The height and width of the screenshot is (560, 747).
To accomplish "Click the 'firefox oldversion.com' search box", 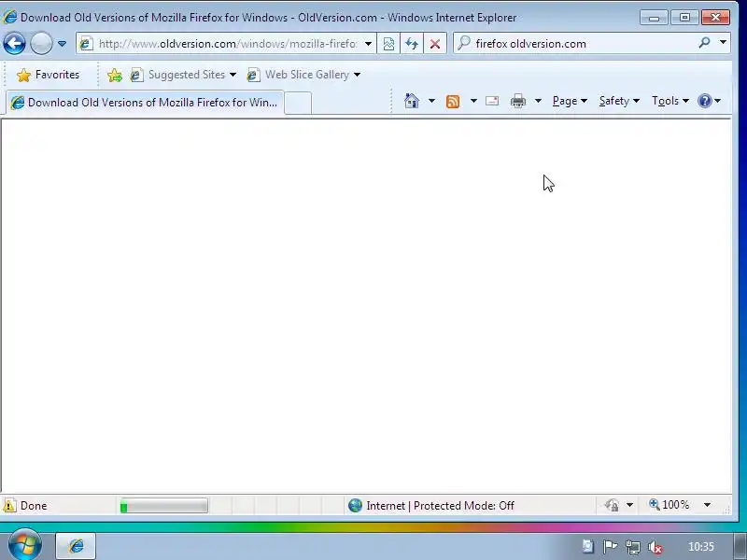I will [x=576, y=44].
